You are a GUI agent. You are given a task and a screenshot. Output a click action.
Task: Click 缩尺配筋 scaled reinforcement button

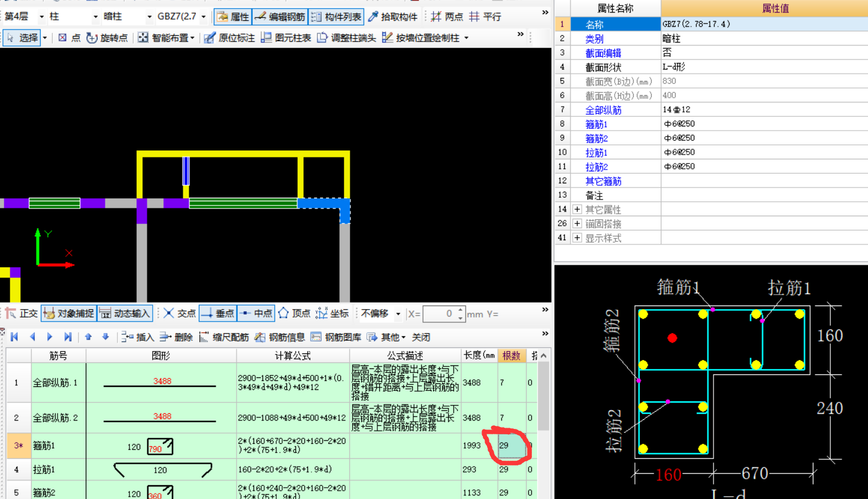click(223, 337)
